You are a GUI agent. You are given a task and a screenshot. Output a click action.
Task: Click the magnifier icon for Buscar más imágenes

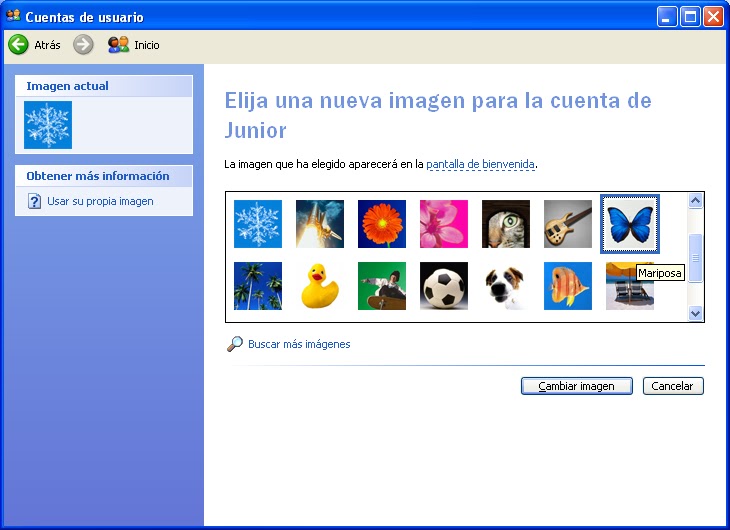point(235,344)
